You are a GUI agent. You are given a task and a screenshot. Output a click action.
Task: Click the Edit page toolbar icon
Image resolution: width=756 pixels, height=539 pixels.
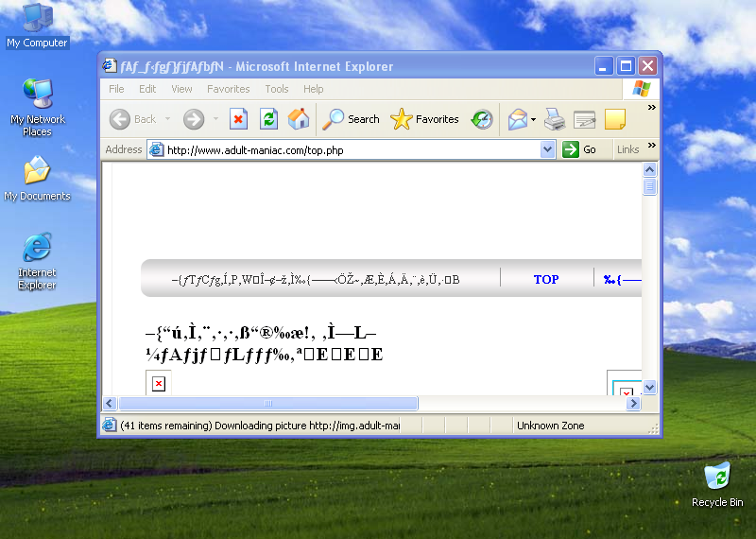pyautogui.click(x=584, y=119)
